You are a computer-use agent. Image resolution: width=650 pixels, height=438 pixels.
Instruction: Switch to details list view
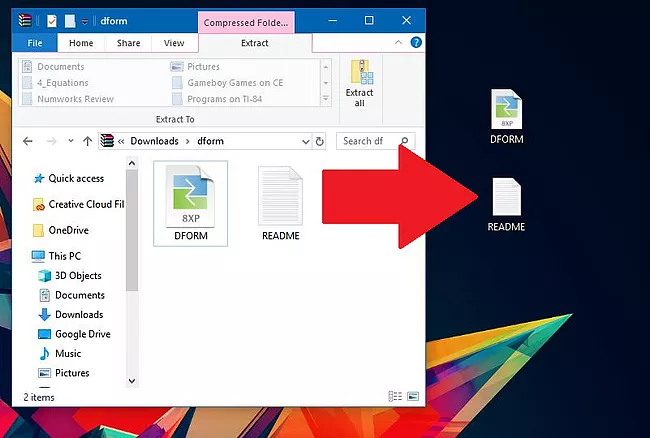pyautogui.click(x=395, y=397)
